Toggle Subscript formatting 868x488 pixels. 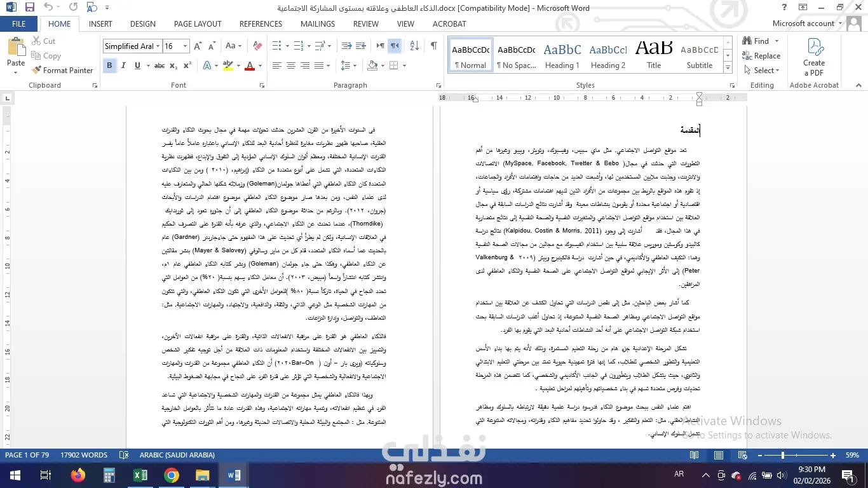pyautogui.click(x=173, y=65)
